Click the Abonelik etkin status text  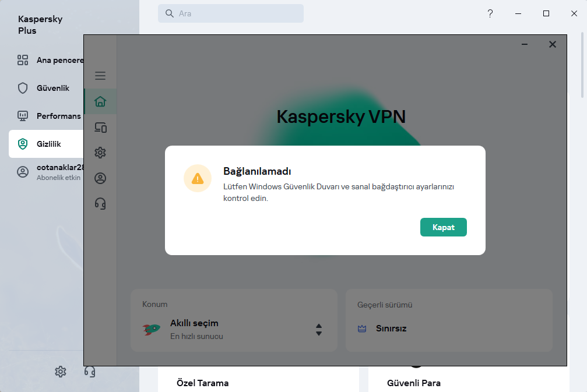[58, 178]
